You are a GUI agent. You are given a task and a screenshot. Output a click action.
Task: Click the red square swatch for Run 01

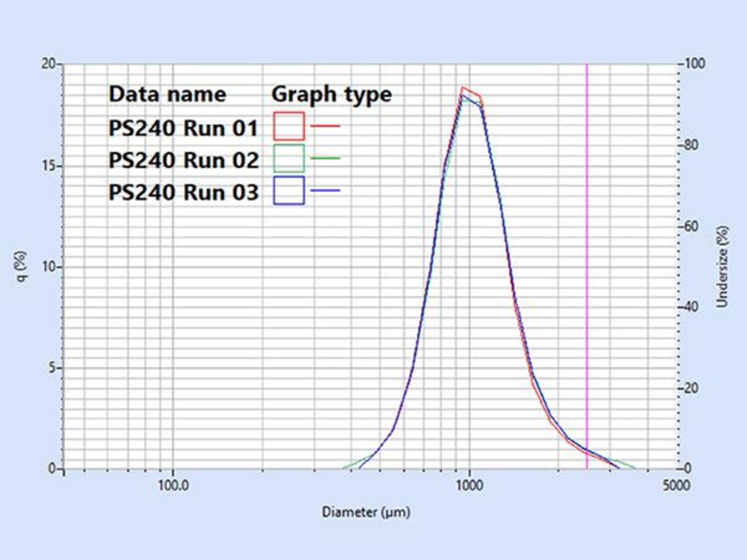[288, 126]
